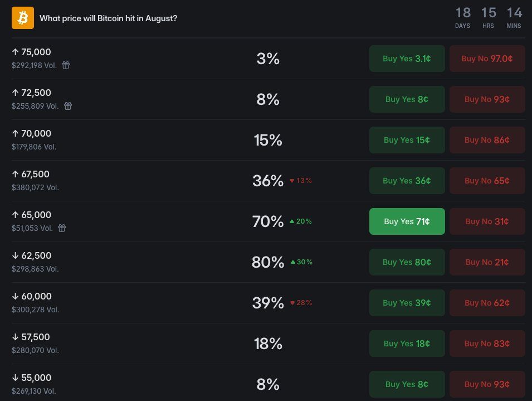This screenshot has height=401, width=532.
Task: Click highlighted Buy Yes 71¢ button
Action: pos(407,221)
